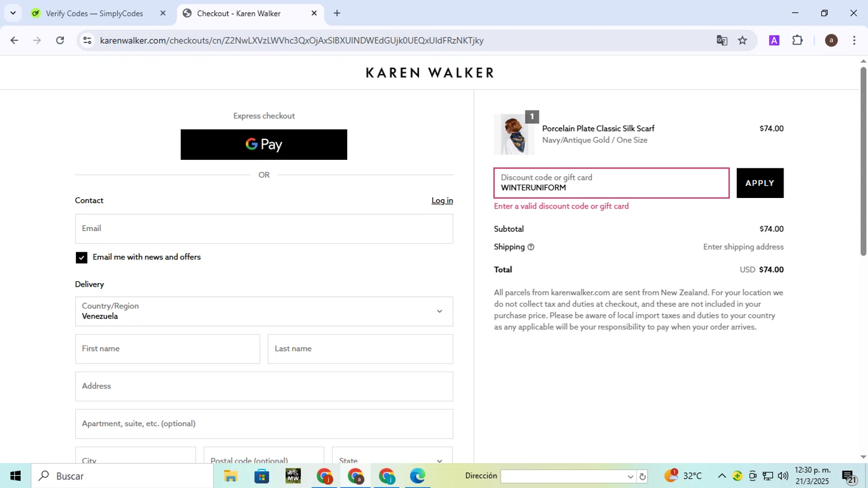Uncheck Email me with news and offers
The height and width of the screenshot is (488, 868).
[x=82, y=258]
